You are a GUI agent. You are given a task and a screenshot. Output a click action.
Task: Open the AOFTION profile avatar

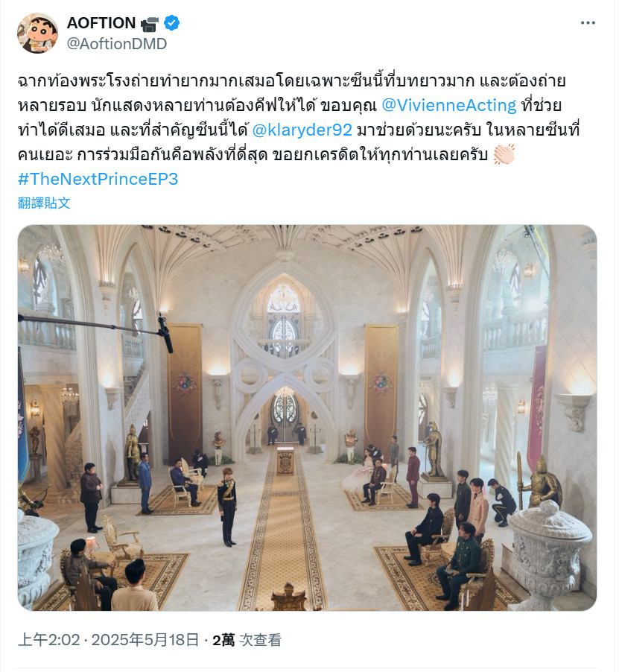(38, 33)
